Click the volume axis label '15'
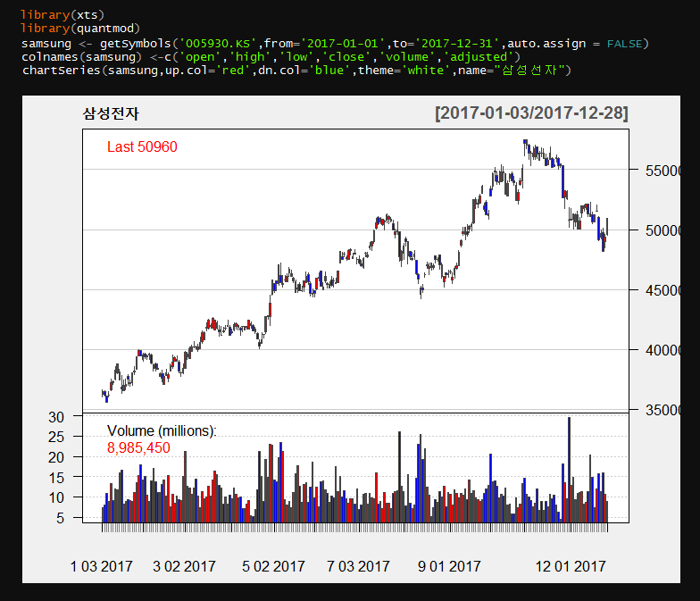The height and width of the screenshot is (601, 700). [x=56, y=478]
